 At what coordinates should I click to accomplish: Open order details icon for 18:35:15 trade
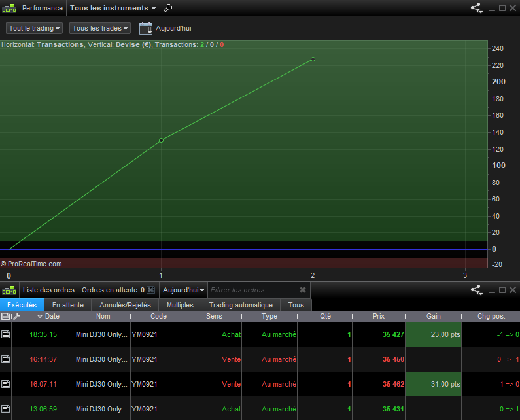click(x=6, y=334)
